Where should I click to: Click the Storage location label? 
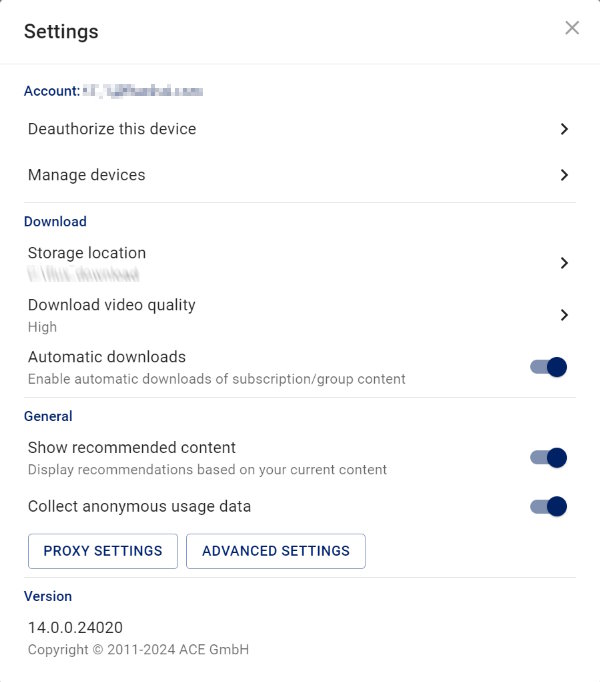tap(87, 253)
